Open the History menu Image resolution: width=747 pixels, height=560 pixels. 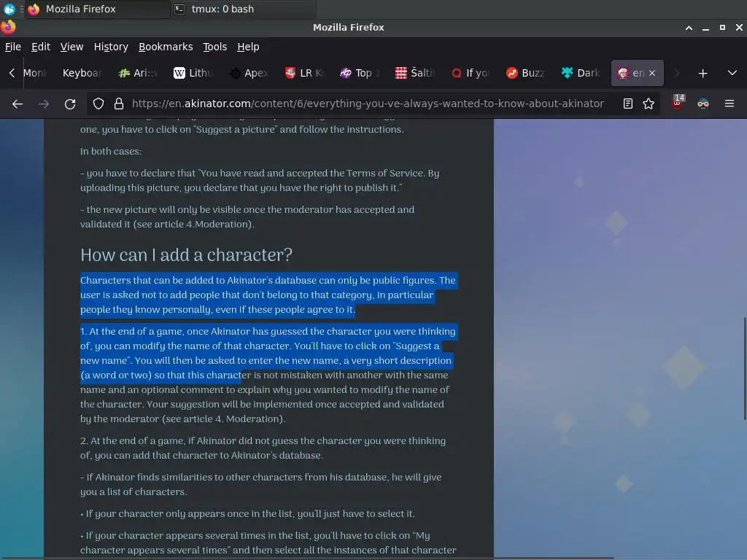(111, 47)
